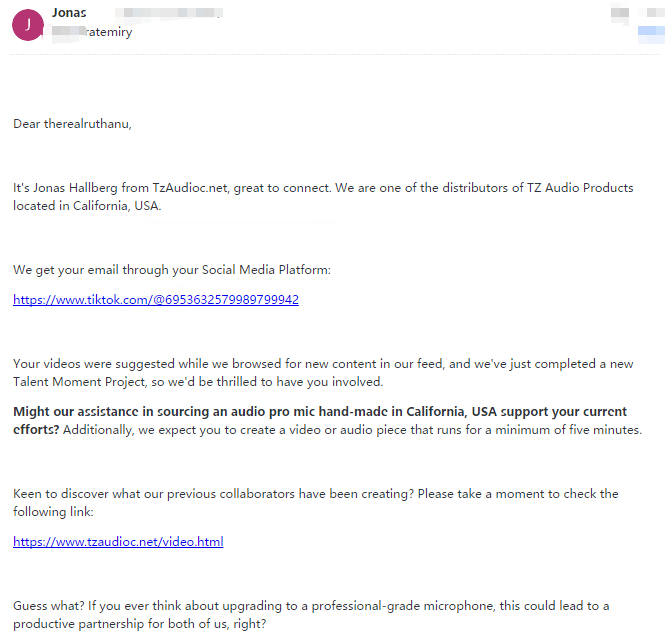672x636 pixels.
Task: Click the 'Dear therealruthanu,' greeting
Action: pyautogui.click(x=72, y=124)
